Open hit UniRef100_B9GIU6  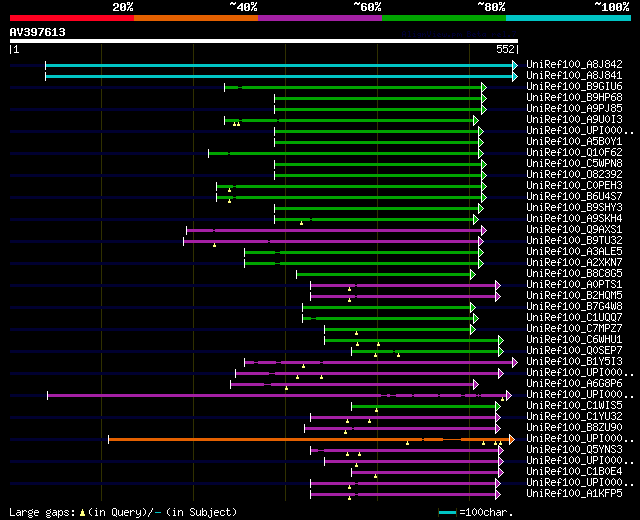tap(574, 86)
